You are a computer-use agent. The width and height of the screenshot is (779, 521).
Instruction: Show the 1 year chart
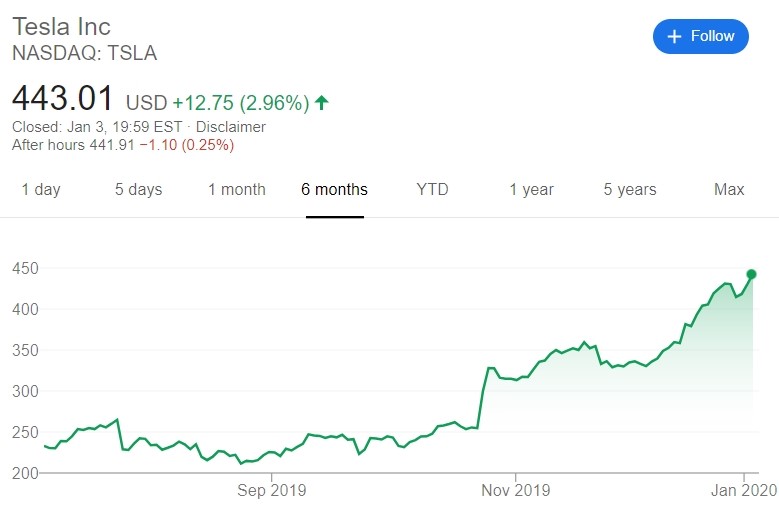pos(531,189)
